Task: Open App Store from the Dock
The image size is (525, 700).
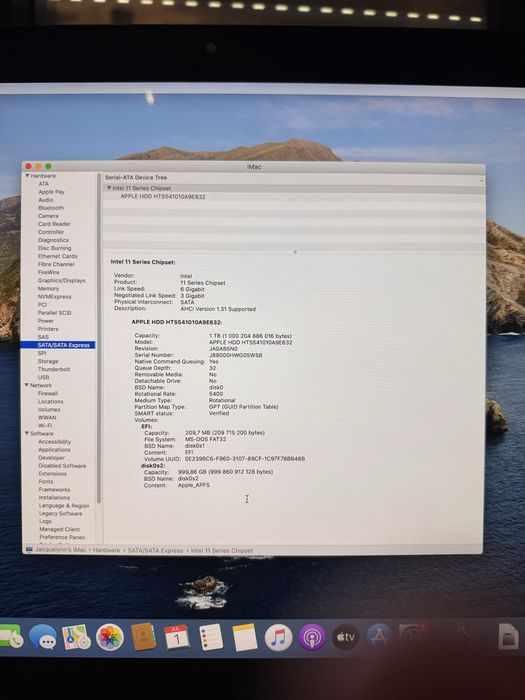Action: point(379,637)
